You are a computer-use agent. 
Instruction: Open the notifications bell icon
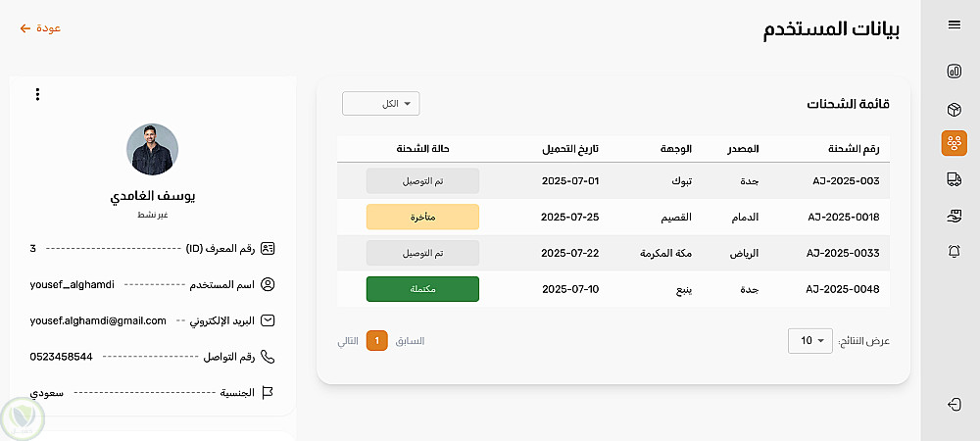954,252
